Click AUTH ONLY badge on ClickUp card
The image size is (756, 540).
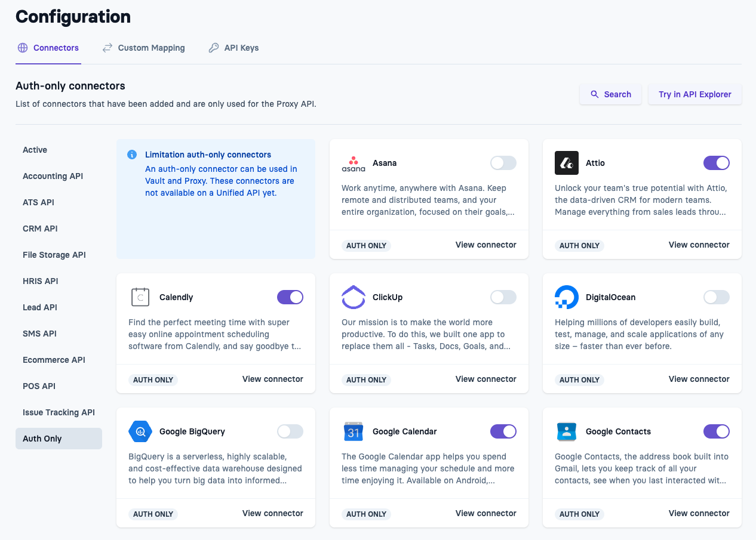pos(366,379)
